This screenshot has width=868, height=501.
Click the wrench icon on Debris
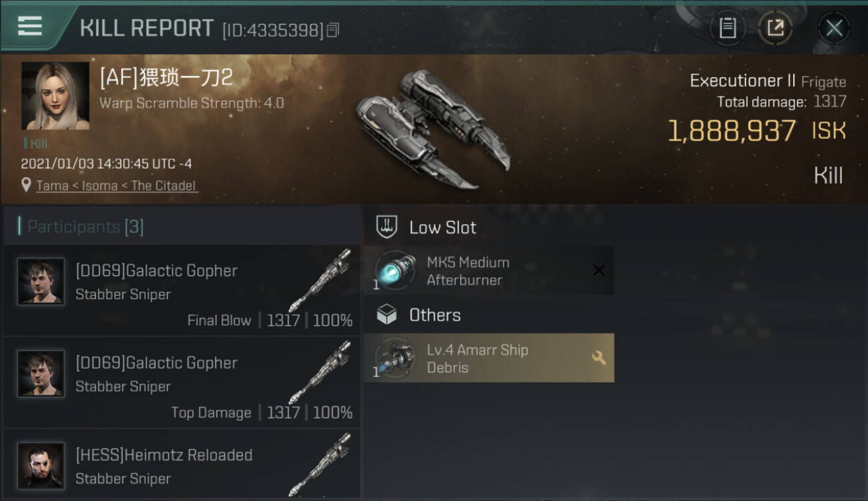pyautogui.click(x=598, y=358)
